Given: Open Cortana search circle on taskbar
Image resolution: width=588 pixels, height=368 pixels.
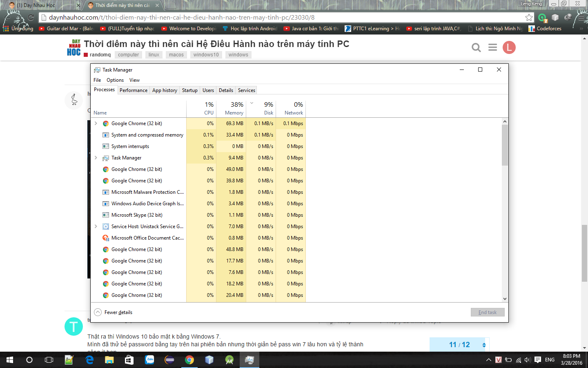Looking at the screenshot, I should [x=29, y=360].
